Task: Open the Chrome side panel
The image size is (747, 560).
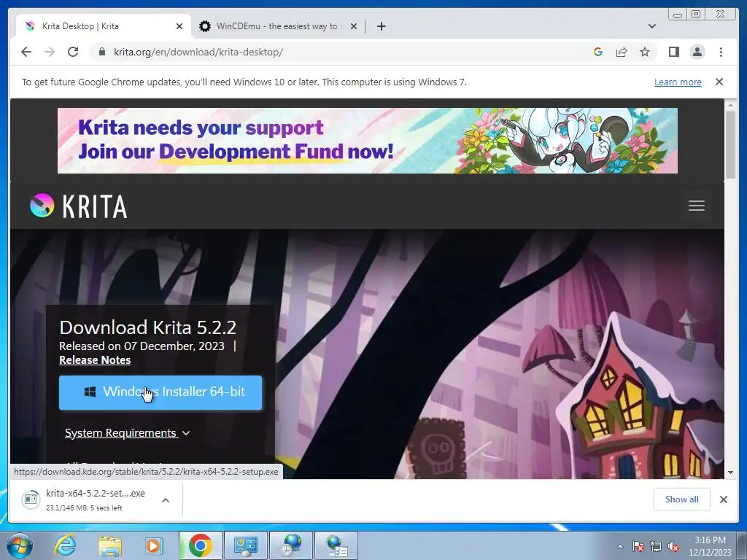Action: [673, 52]
